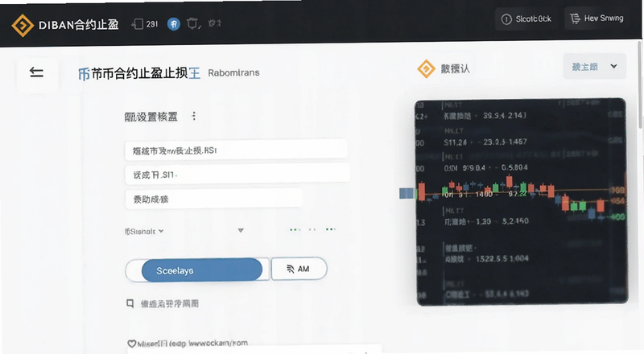Click the gray down triangle dropdown arrow

241,230
